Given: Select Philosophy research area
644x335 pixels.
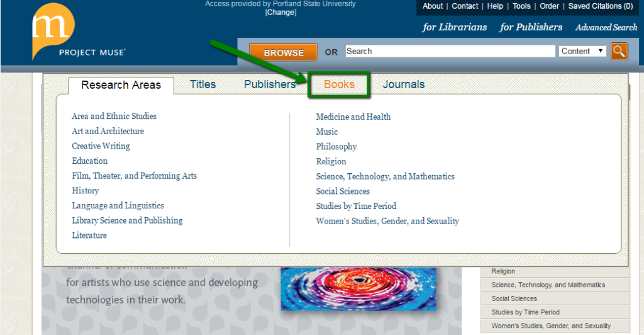Looking at the screenshot, I should coord(336,147).
